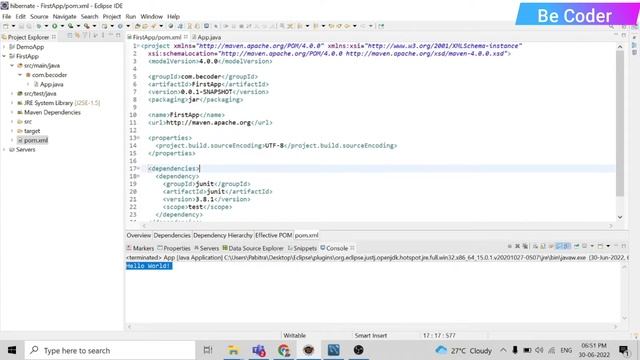Image resolution: width=640 pixels, height=360 pixels.
Task: Click the Task View taskbar icon
Action: pos(208,350)
